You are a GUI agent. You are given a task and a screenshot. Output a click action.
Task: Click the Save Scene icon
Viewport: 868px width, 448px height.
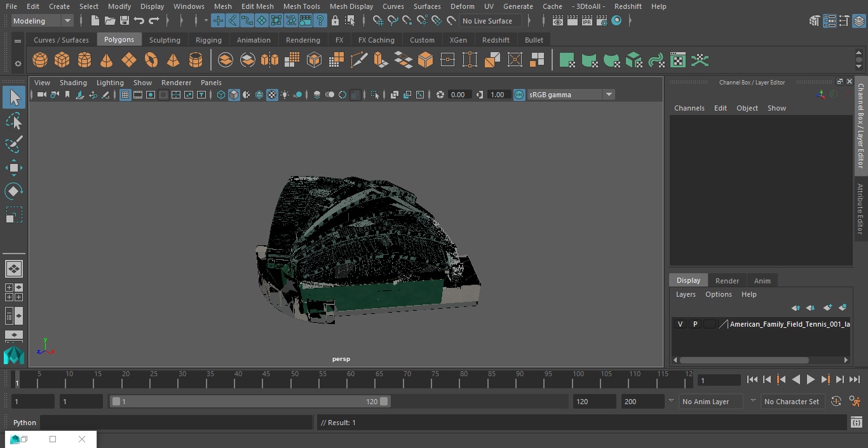[x=125, y=21]
